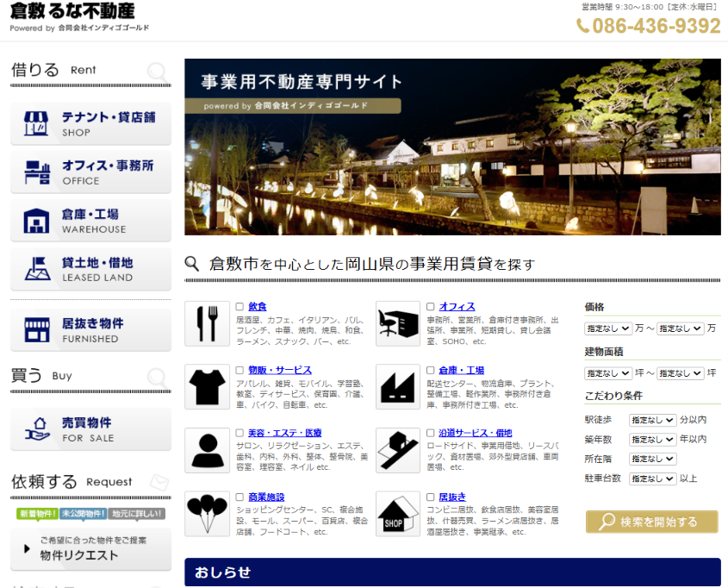This screenshot has width=728, height=588.
Task: Click the T-shirt 物販・サービス icon
Action: click(207, 386)
